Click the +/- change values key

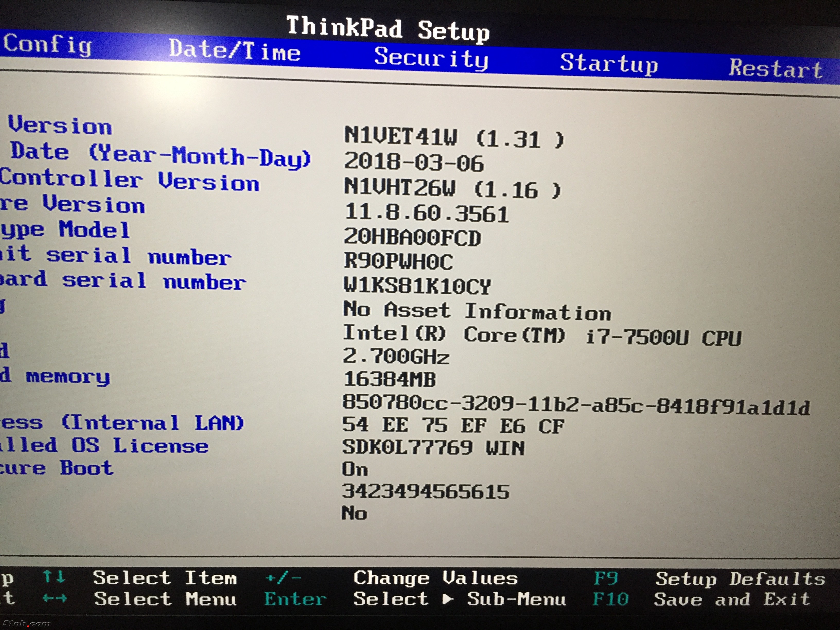(283, 577)
